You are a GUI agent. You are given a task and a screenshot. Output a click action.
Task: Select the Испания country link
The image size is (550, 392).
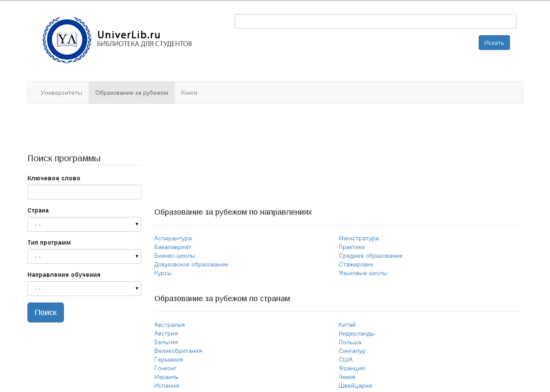click(x=167, y=385)
